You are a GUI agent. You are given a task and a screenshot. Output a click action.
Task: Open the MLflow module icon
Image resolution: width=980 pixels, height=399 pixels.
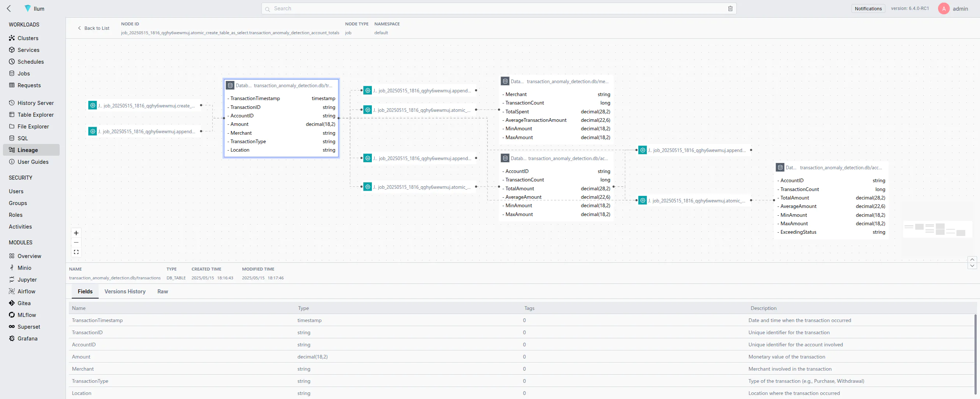[x=12, y=315]
